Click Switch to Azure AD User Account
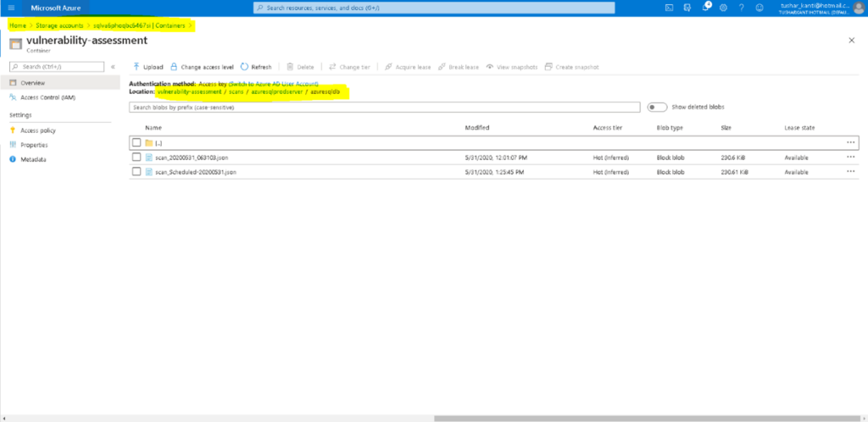868x422 pixels. pyautogui.click(x=274, y=84)
